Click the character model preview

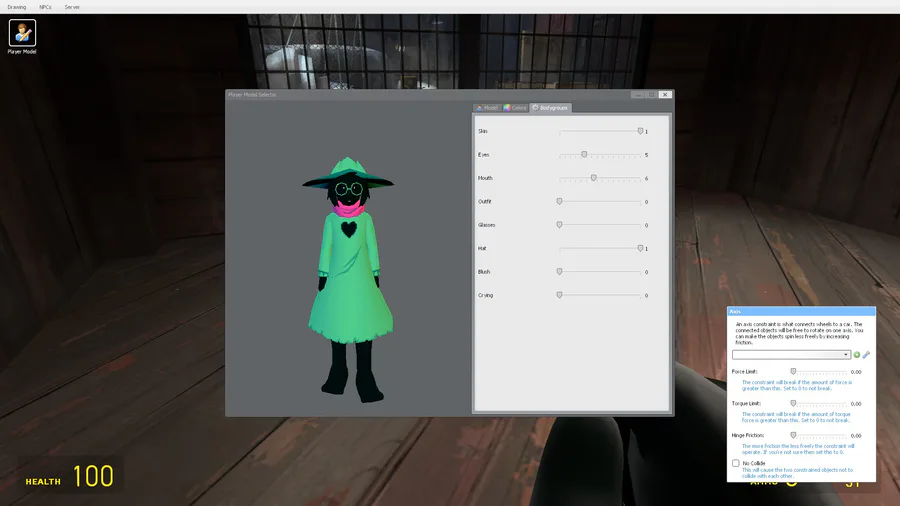pos(349,280)
